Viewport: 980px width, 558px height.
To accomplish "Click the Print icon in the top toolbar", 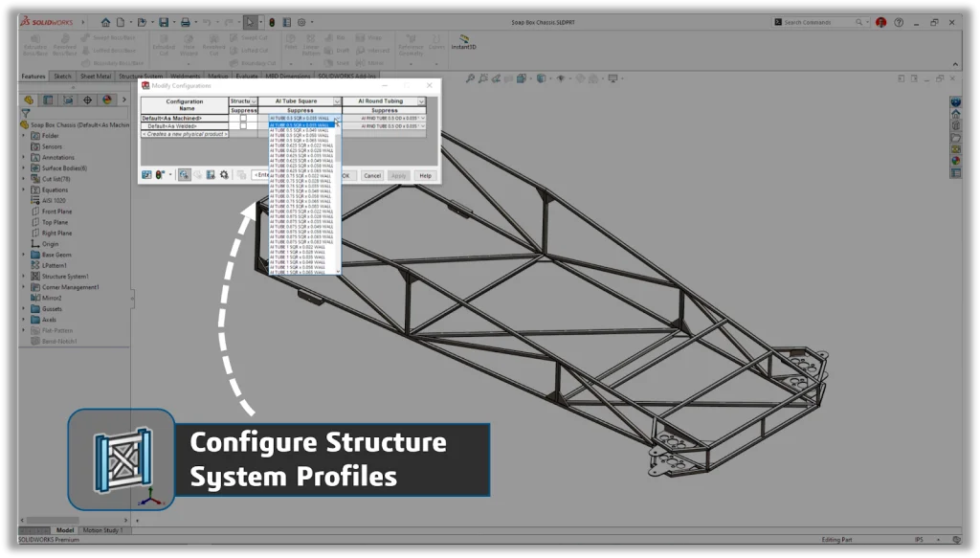I will (186, 22).
